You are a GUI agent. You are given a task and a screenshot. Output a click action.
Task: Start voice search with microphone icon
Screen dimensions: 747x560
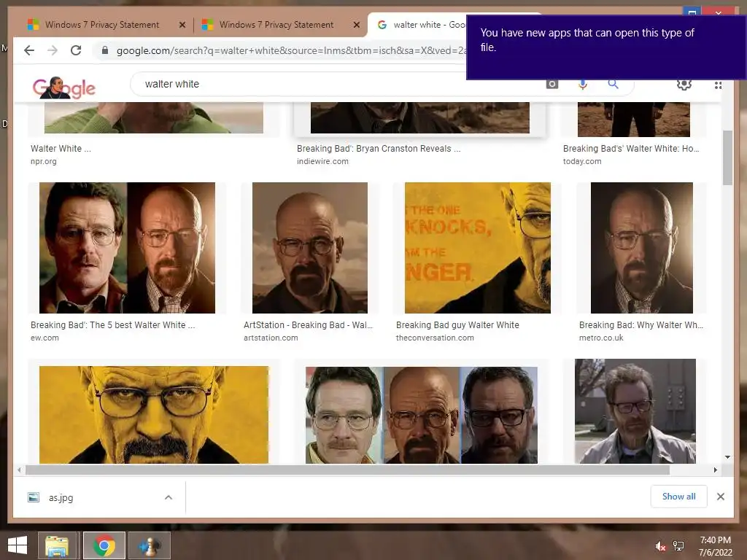pyautogui.click(x=582, y=85)
